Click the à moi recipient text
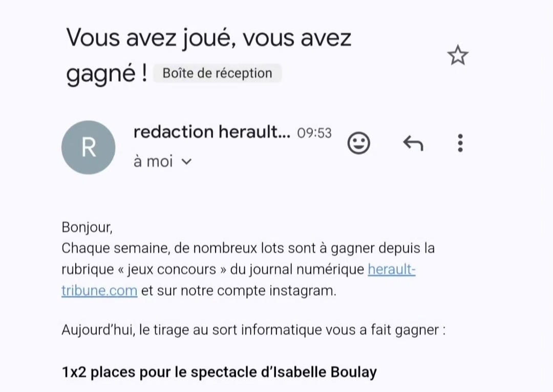Image resolution: width=553 pixels, height=392 pixels. click(x=153, y=161)
